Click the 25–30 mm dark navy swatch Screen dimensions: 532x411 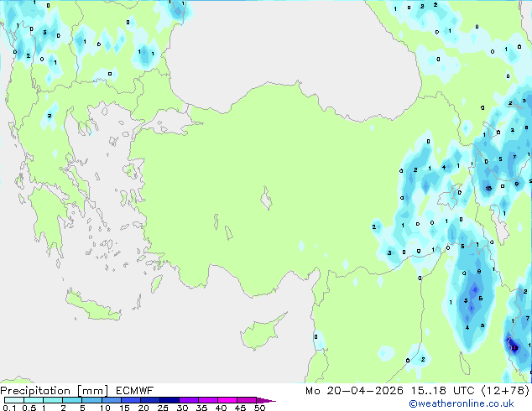click(169, 400)
